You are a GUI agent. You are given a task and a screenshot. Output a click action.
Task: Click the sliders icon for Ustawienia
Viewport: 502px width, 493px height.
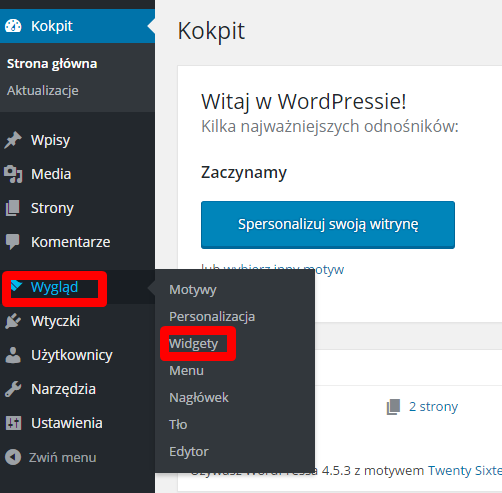tap(13, 423)
